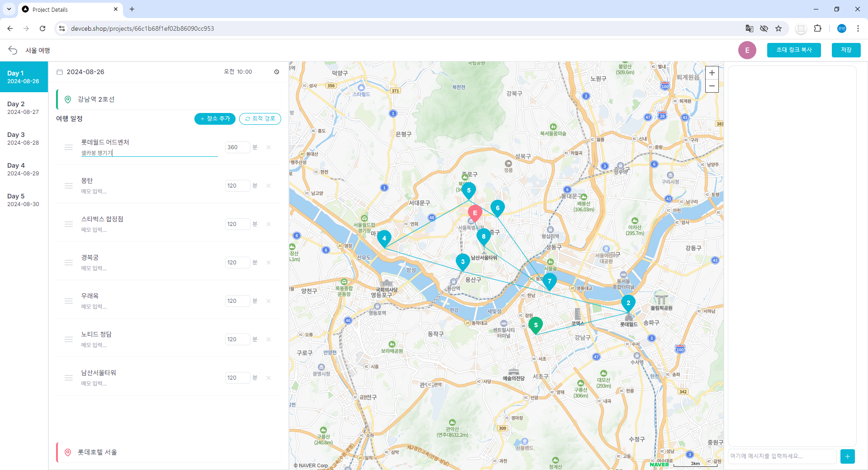Image resolution: width=868 pixels, height=470 pixels.
Task: Click the drag handle for 몽탄
Action: pos(69,186)
